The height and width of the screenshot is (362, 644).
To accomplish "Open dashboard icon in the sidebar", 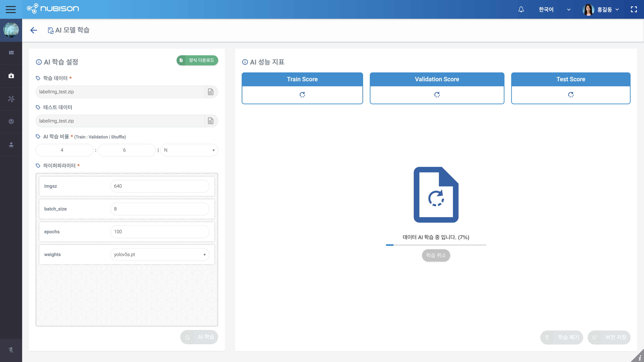I will pyautogui.click(x=11, y=53).
